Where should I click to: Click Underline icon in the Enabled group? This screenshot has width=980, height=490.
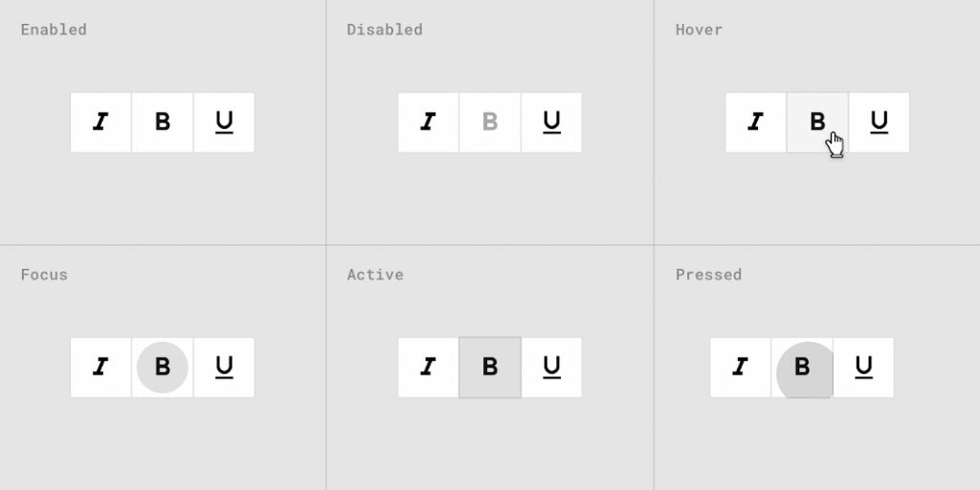(224, 122)
